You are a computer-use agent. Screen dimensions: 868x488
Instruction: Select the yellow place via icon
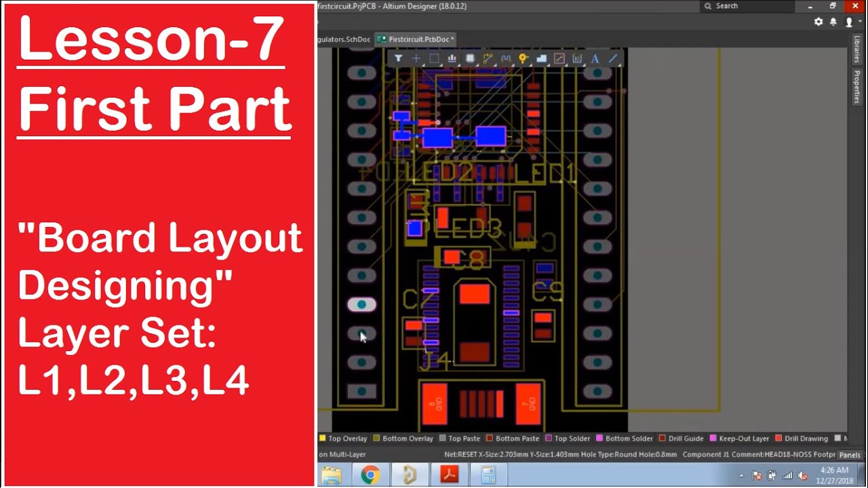point(524,59)
